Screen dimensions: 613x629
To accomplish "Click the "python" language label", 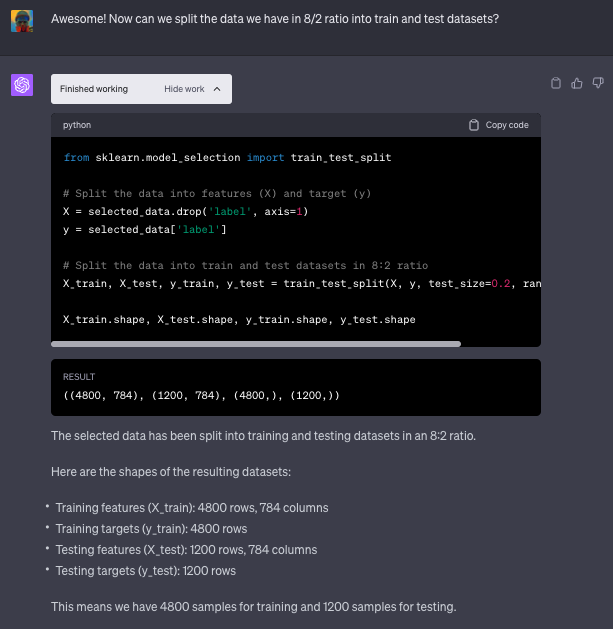I will (77, 125).
